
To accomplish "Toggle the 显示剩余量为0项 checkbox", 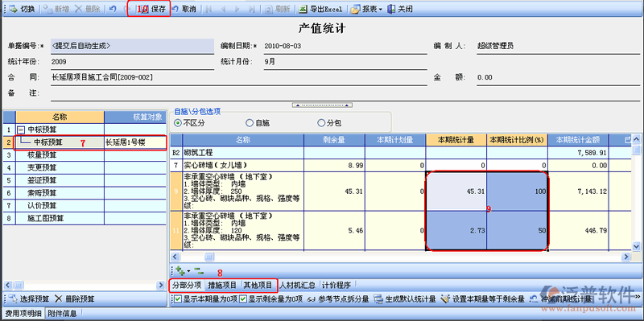I will click(x=243, y=298).
